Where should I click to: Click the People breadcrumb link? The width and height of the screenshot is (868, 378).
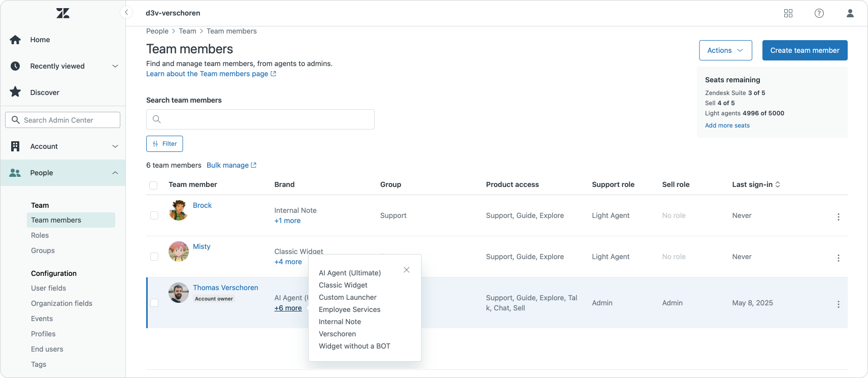click(x=157, y=31)
